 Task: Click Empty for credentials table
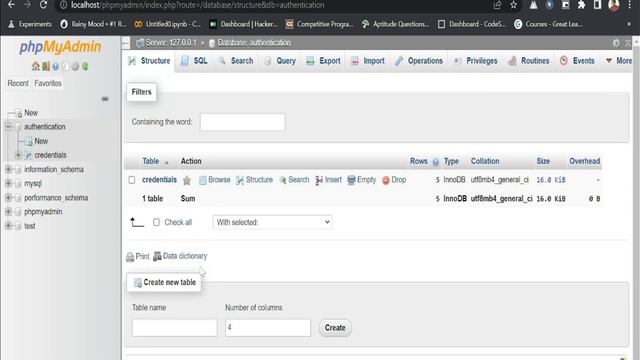pos(362,180)
